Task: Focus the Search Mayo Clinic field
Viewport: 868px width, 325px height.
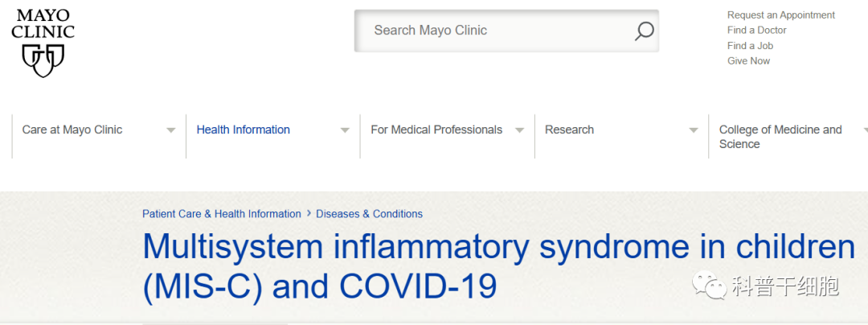Action: (506, 31)
